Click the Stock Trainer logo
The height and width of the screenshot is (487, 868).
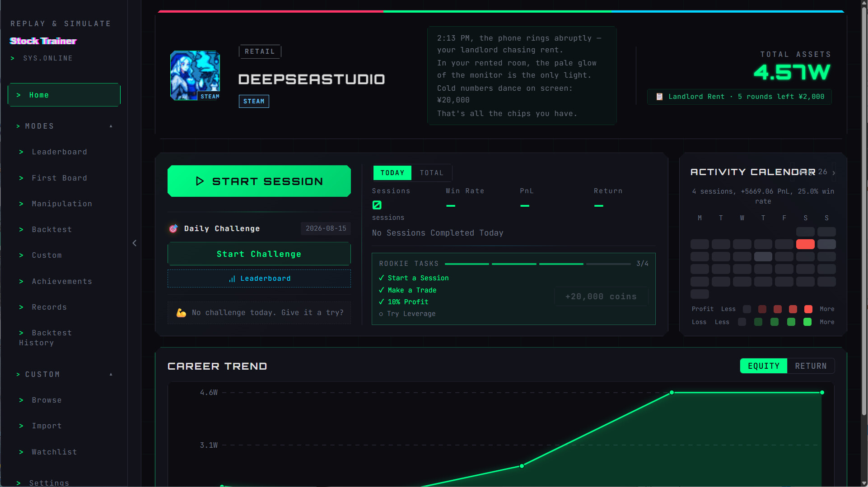point(43,41)
